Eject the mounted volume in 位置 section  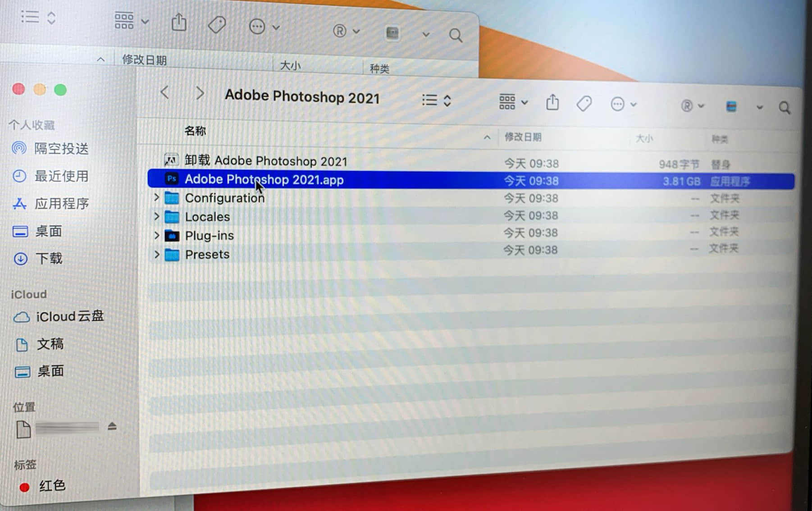[112, 426]
